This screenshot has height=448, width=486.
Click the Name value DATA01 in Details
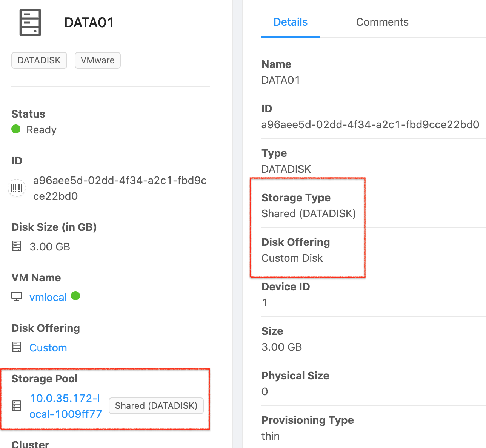[x=281, y=80]
